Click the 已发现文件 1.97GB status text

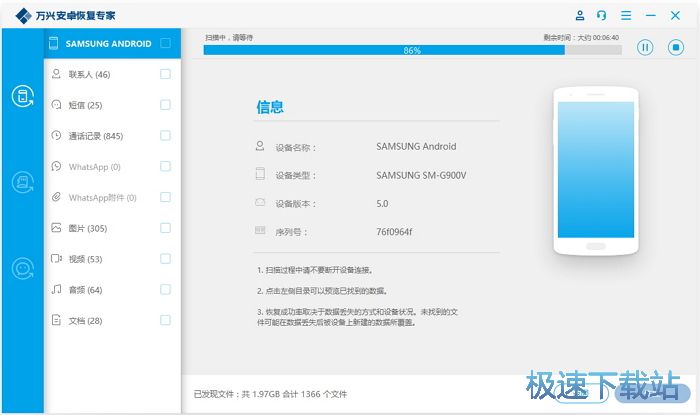coord(270,394)
